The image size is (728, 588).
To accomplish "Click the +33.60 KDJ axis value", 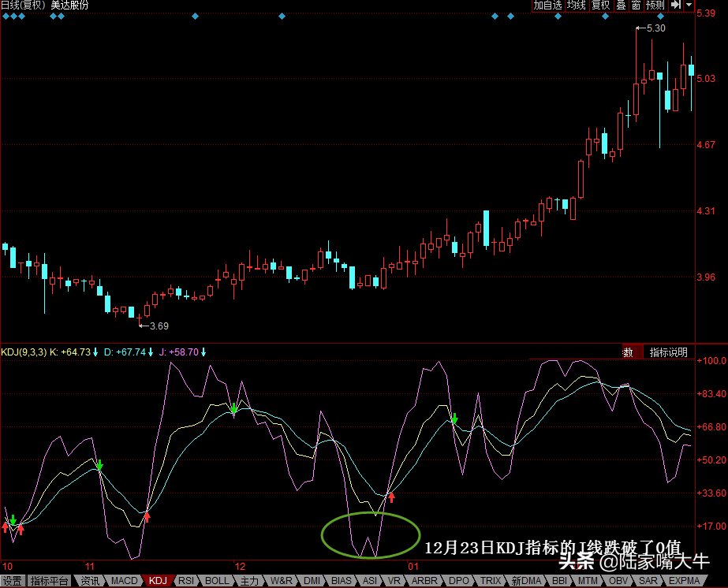I will pyautogui.click(x=711, y=493).
